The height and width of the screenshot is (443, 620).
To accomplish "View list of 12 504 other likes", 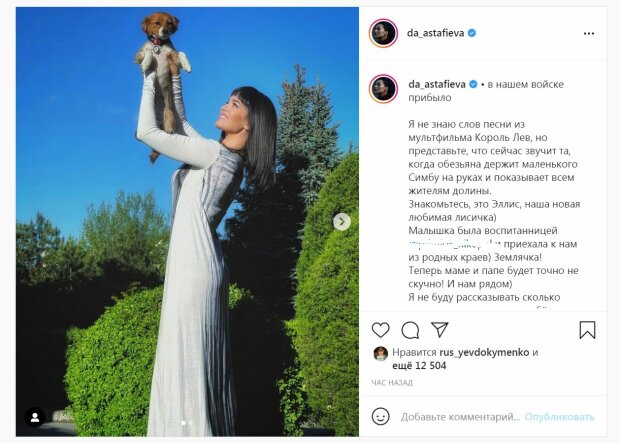I will coord(419,366).
